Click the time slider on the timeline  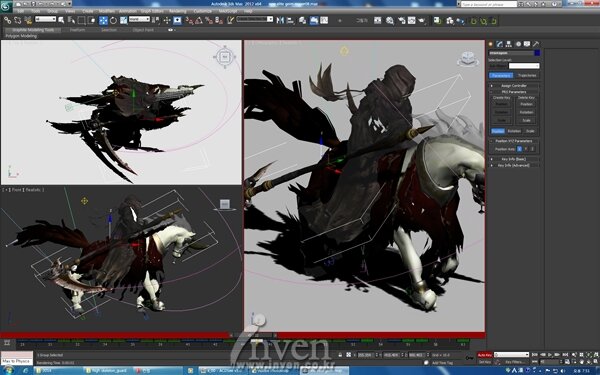click(254, 335)
